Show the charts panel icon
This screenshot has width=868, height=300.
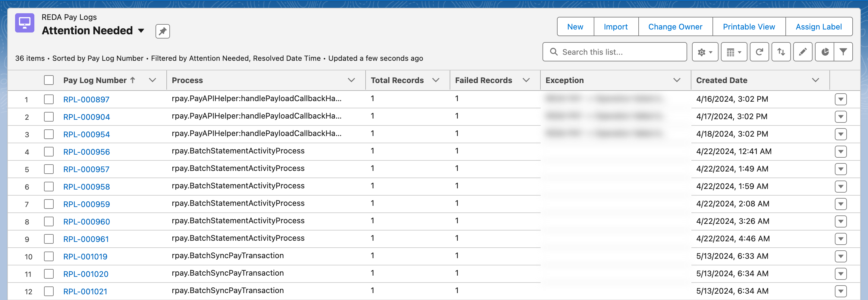(x=825, y=52)
